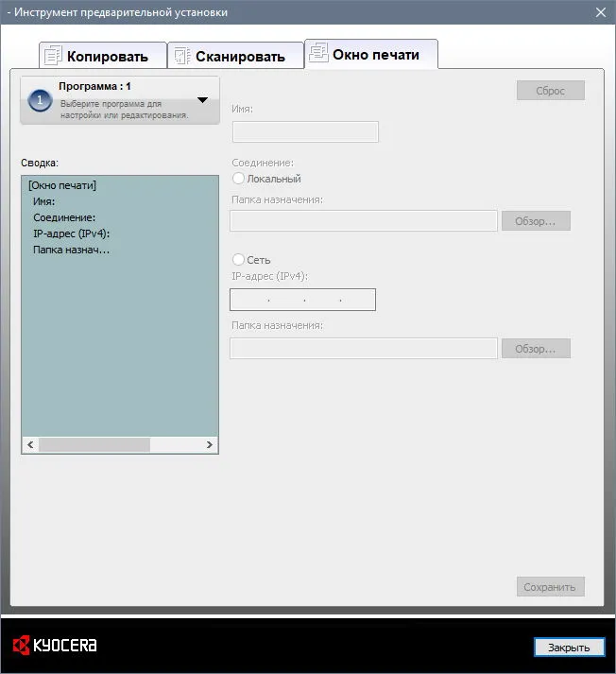The height and width of the screenshot is (674, 616).
Task: Switch to the Сканировать tab
Action: point(235,56)
